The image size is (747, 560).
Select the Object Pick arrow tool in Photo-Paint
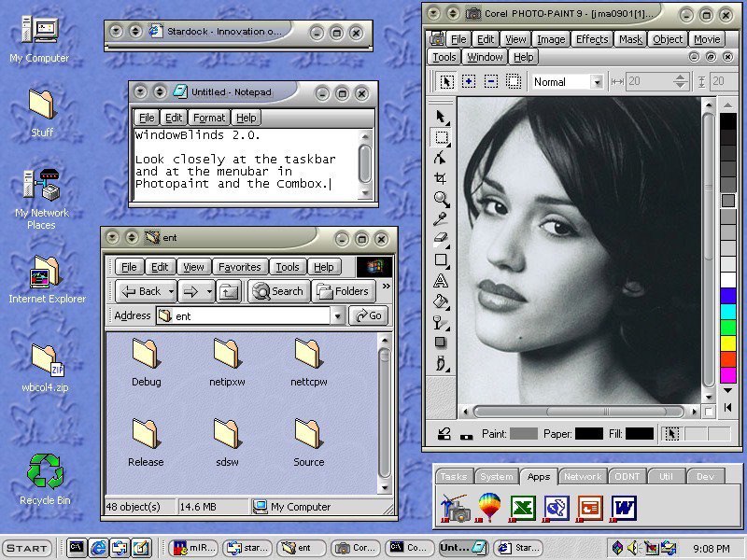tap(441, 117)
